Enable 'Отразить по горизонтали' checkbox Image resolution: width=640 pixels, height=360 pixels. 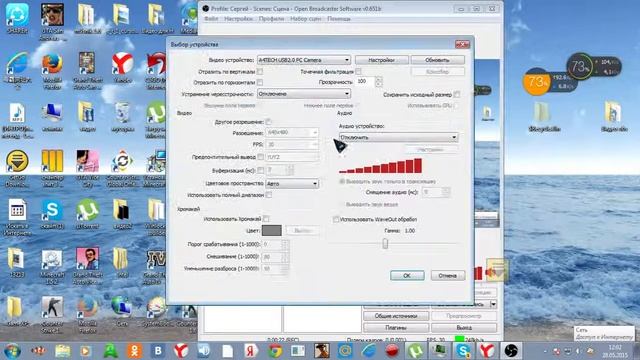(x=260, y=82)
